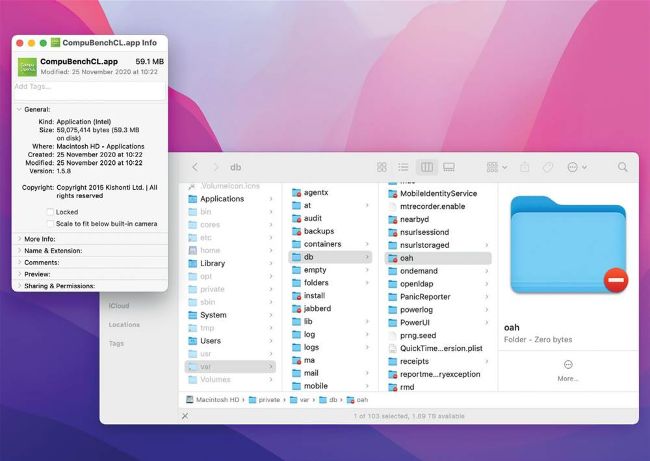Go back with the Finder back arrow
The height and width of the screenshot is (461, 650).
pyautogui.click(x=195, y=167)
